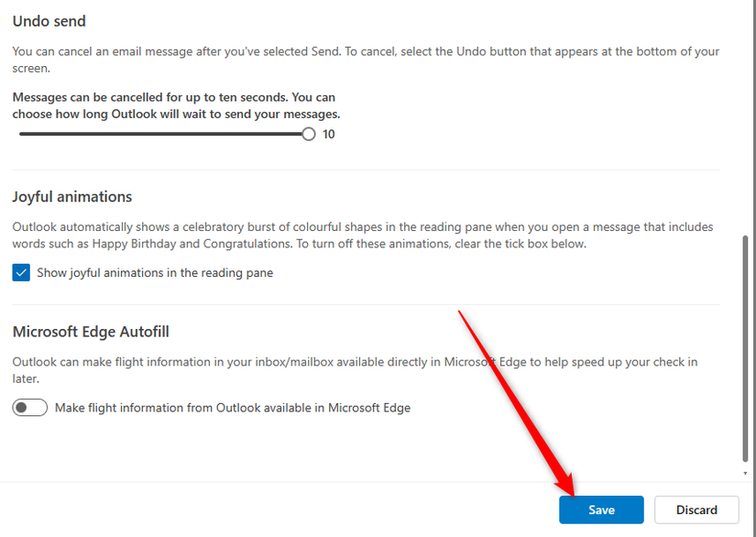Select the '10' seconds value label

(x=328, y=134)
